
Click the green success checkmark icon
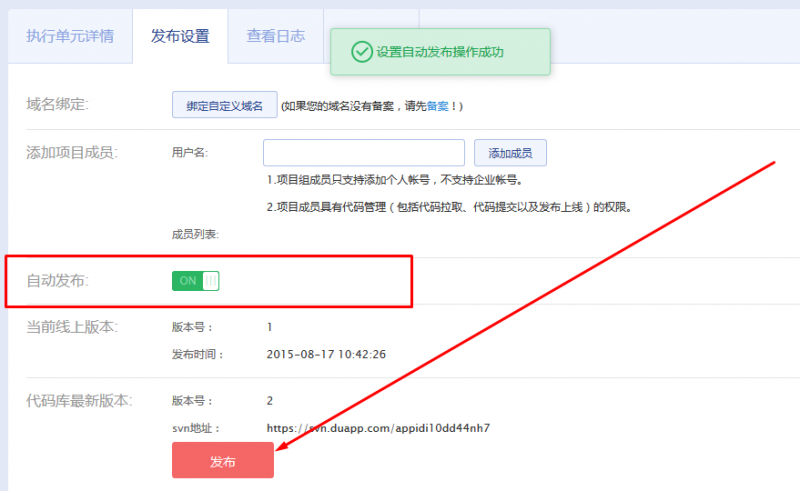coord(359,52)
